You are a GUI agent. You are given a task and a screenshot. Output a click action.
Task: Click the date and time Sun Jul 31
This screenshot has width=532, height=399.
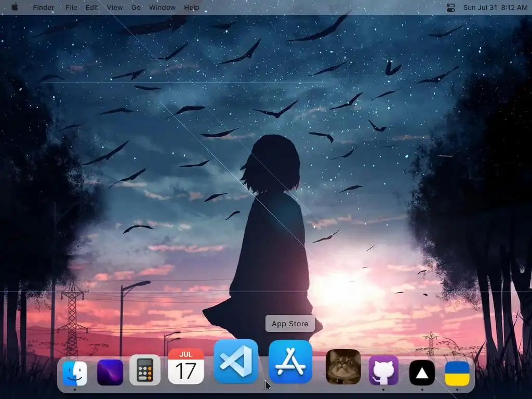coord(495,7)
